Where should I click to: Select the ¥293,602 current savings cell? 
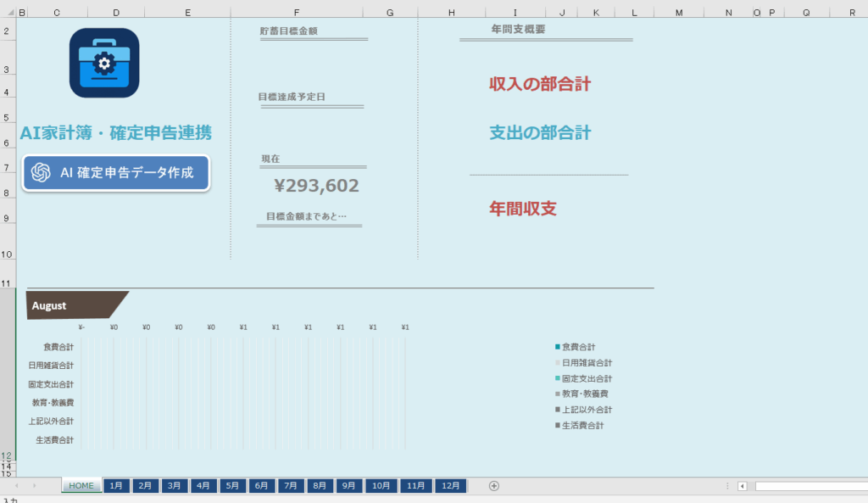(316, 186)
